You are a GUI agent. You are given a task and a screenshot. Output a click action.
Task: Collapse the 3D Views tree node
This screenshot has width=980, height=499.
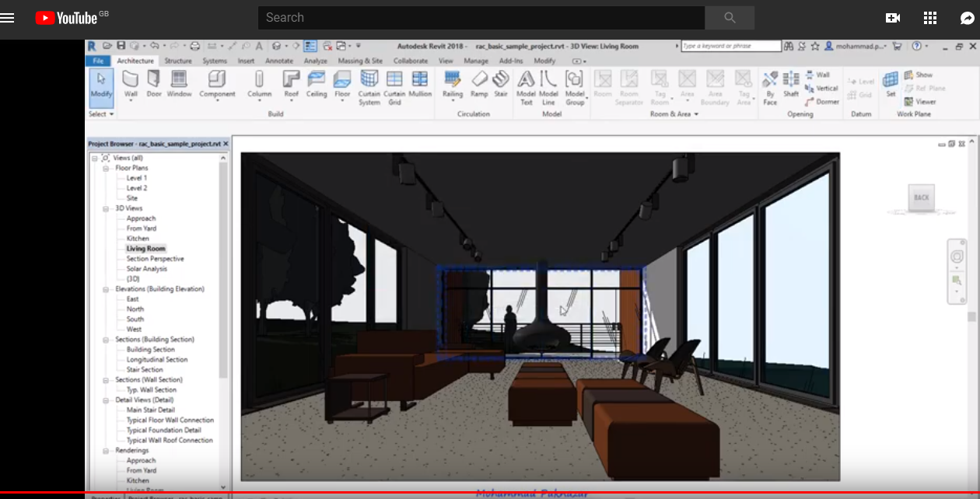(x=106, y=208)
